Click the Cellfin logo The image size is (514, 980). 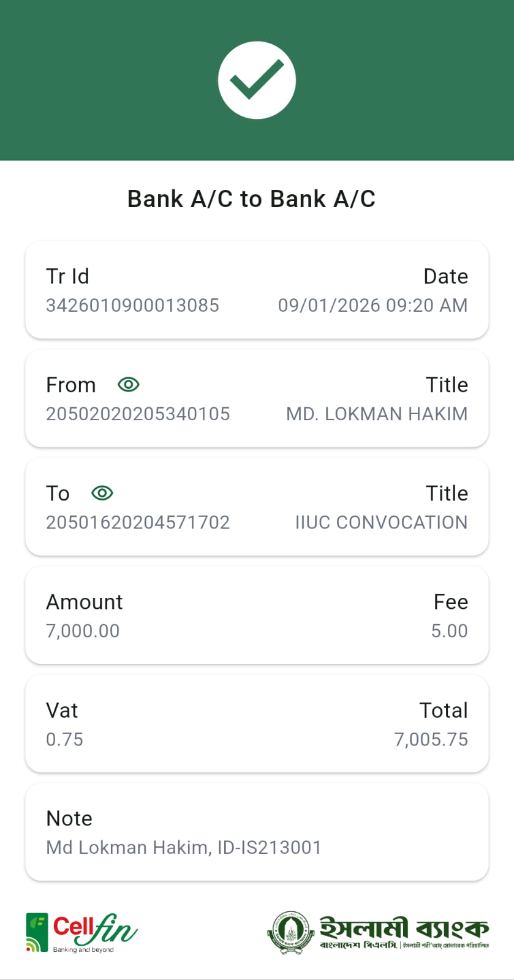pos(81,932)
